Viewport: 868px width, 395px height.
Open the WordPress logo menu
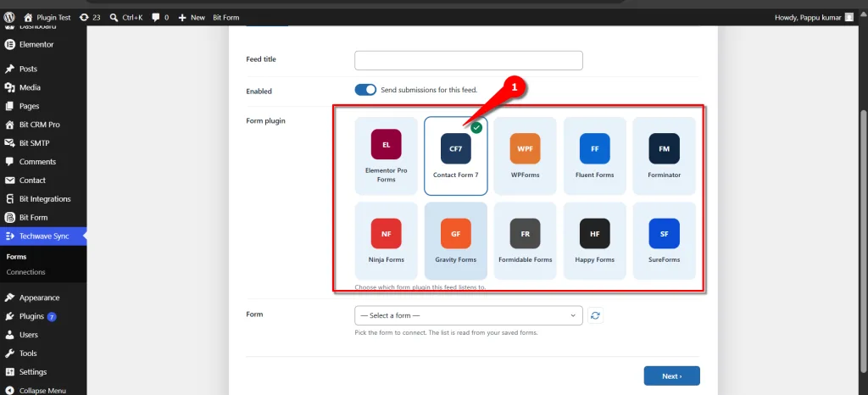click(8, 17)
